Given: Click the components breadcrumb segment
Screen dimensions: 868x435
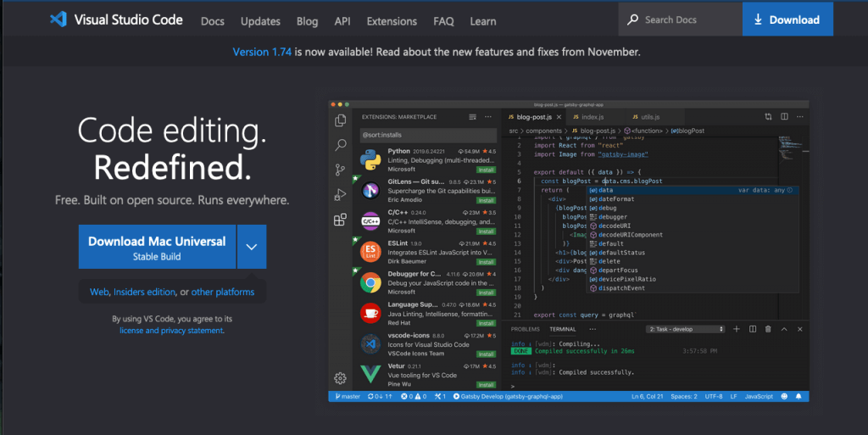Looking at the screenshot, I should 543,131.
